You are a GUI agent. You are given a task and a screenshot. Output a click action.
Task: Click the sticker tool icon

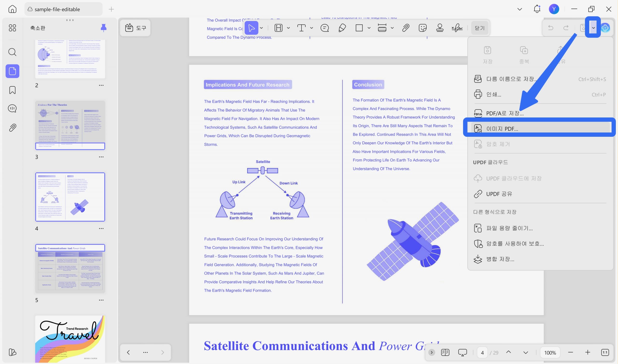[422, 28]
